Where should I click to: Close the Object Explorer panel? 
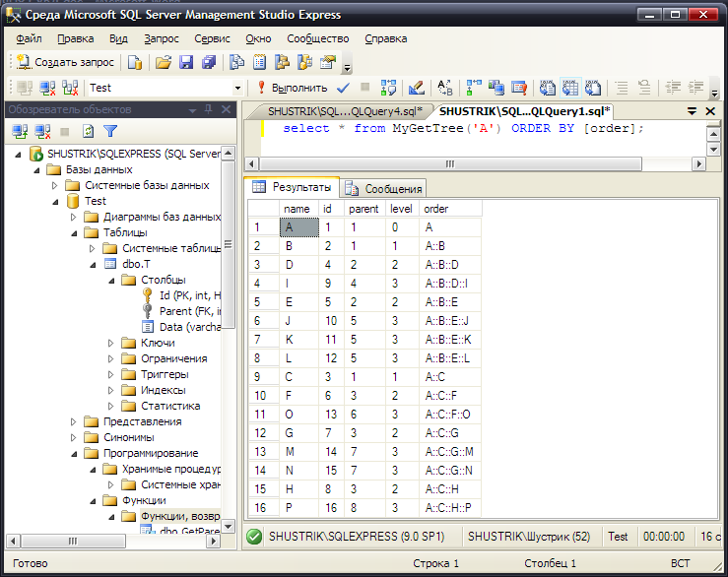point(227,109)
